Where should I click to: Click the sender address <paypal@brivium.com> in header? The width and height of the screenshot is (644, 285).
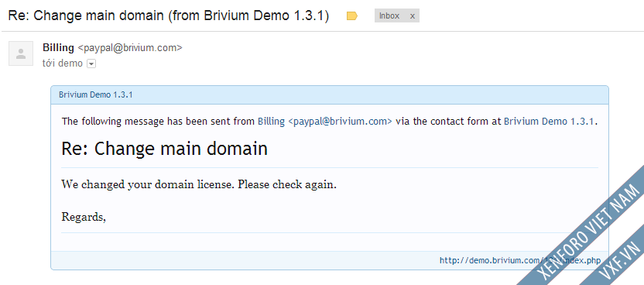130,48
